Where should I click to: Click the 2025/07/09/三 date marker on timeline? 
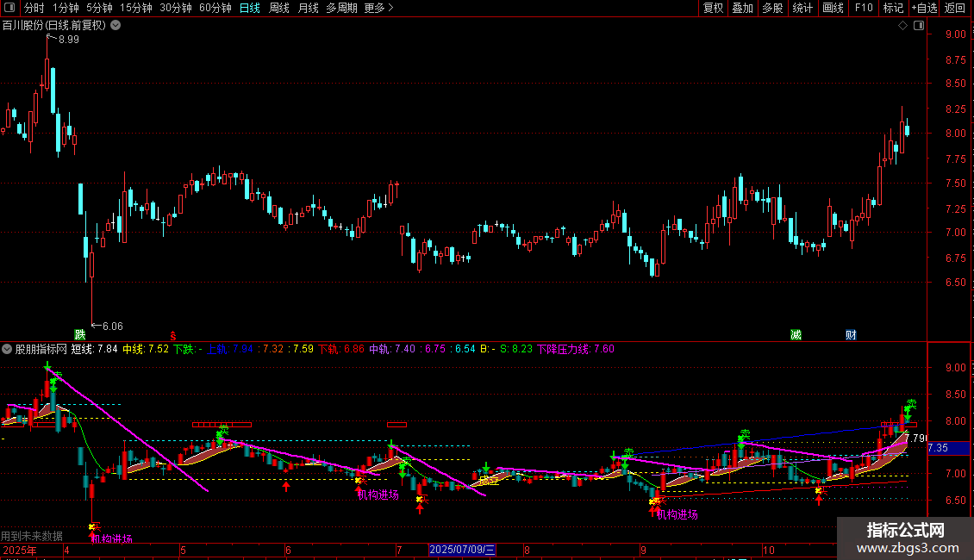pyautogui.click(x=462, y=550)
